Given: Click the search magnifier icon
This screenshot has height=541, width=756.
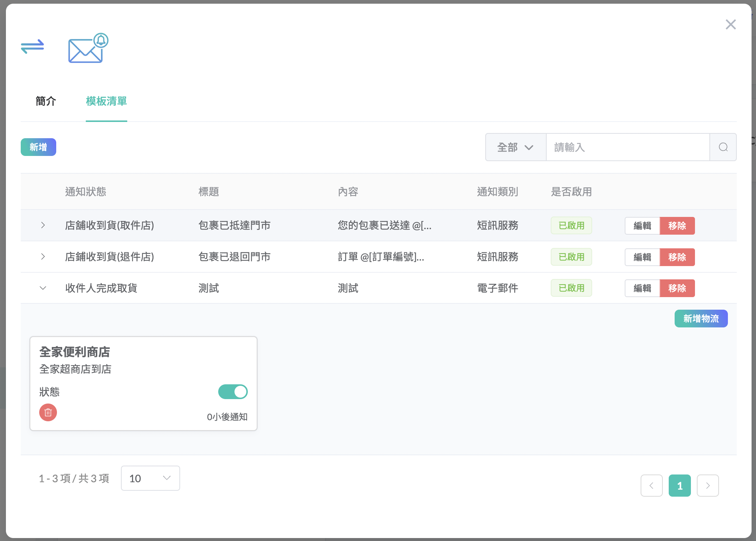Looking at the screenshot, I should [x=723, y=147].
